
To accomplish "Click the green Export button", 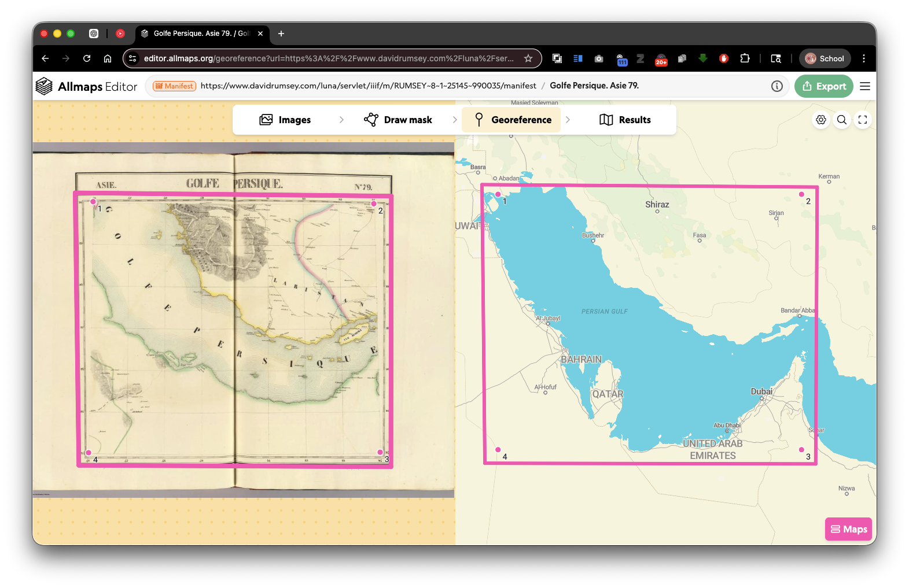I will click(x=824, y=86).
